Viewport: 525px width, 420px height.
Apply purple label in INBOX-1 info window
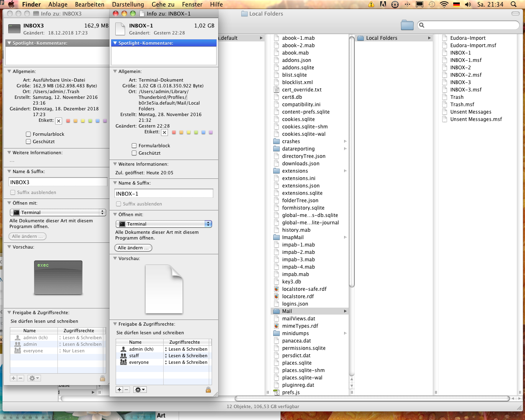point(211,132)
